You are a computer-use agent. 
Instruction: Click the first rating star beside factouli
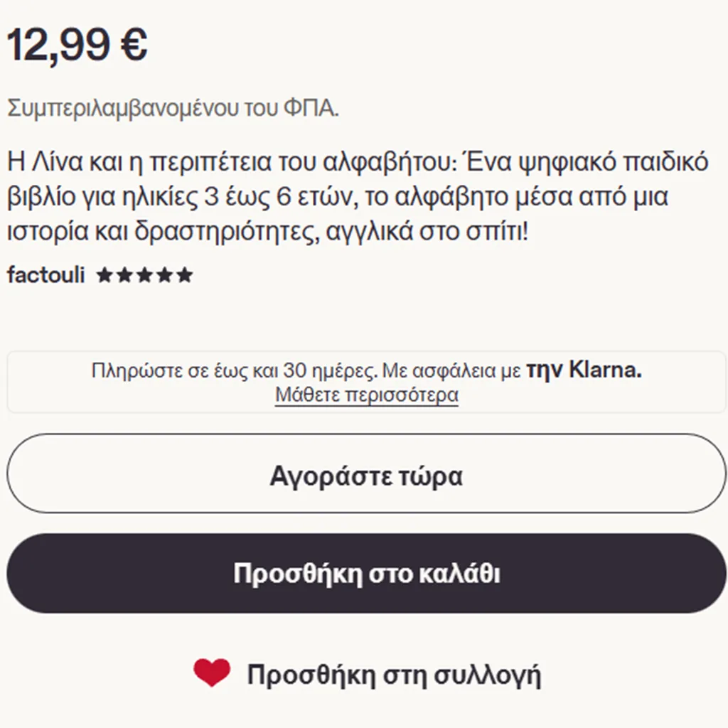105,275
